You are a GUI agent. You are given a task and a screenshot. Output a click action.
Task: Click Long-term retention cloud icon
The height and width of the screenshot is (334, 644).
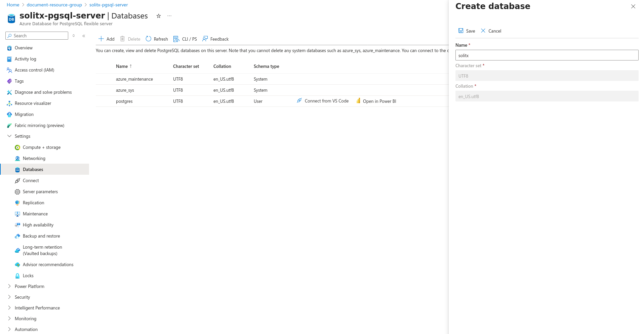[x=17, y=250]
